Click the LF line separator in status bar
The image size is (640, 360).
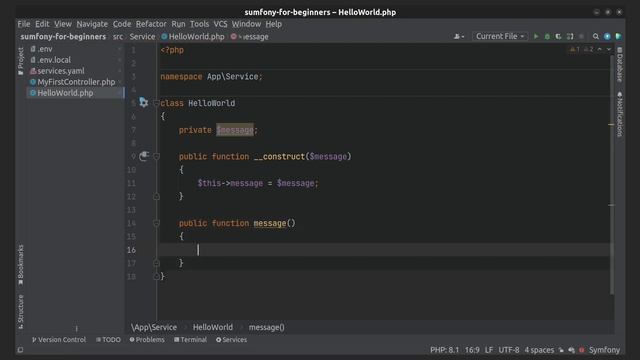click(x=489, y=350)
